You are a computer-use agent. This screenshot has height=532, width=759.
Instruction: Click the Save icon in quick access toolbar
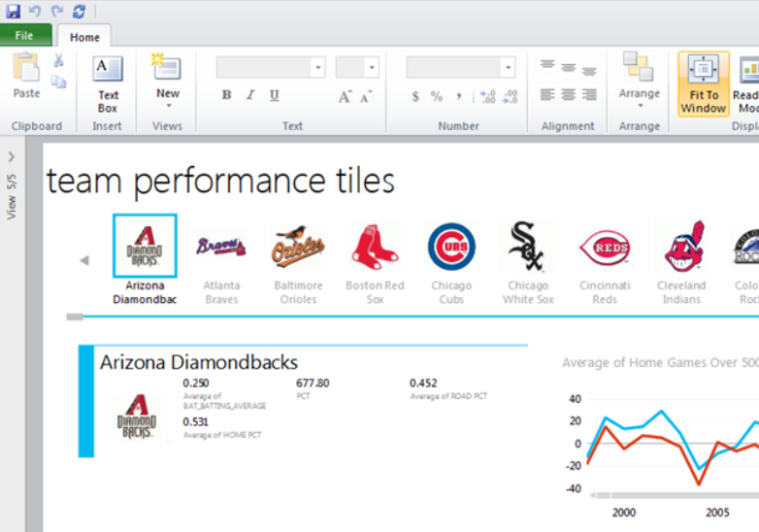[x=13, y=12]
